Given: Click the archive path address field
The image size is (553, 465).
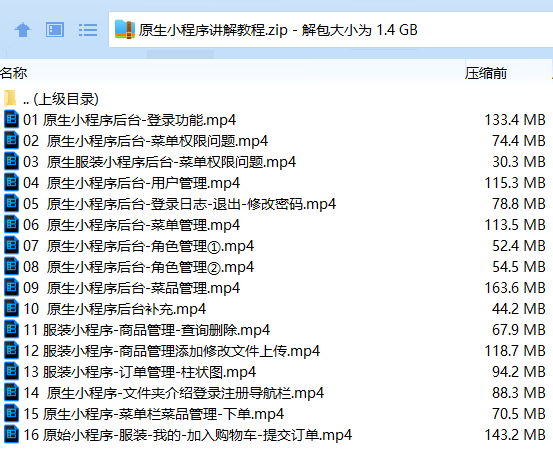Looking at the screenshot, I should (330, 30).
